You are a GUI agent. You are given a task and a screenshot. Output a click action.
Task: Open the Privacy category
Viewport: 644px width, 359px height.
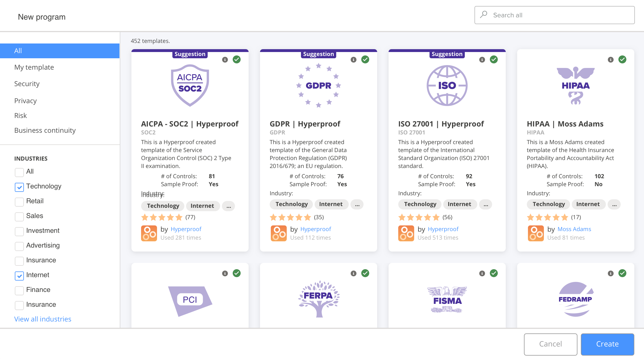(x=26, y=101)
